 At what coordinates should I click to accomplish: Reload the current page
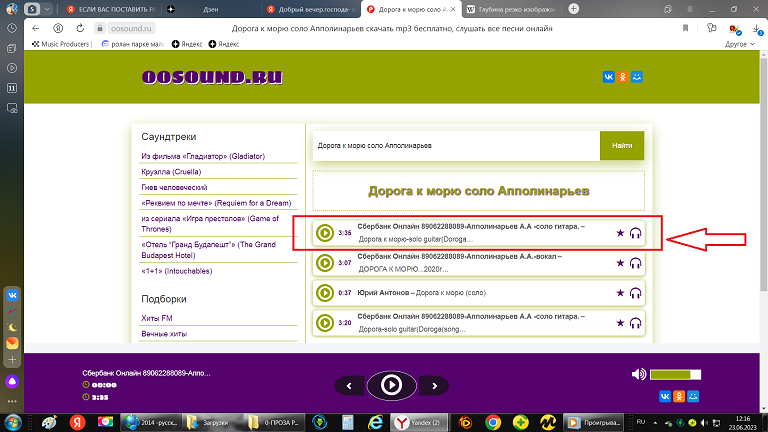80,28
